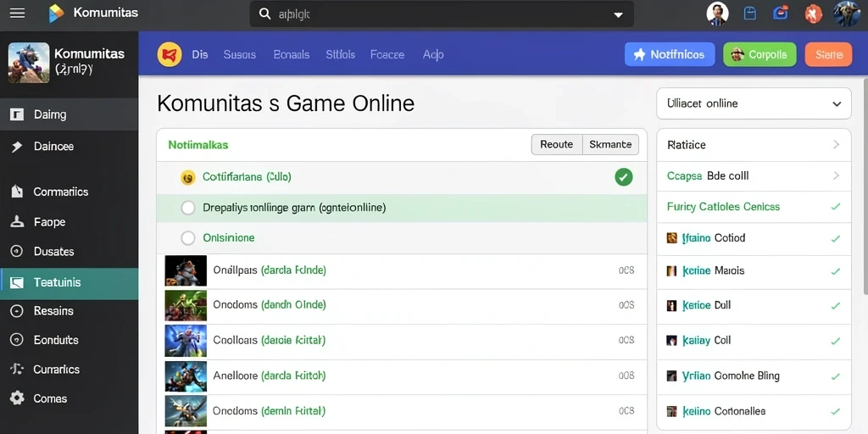
Task: Open the red bug icon in top bar
Action: tap(813, 14)
